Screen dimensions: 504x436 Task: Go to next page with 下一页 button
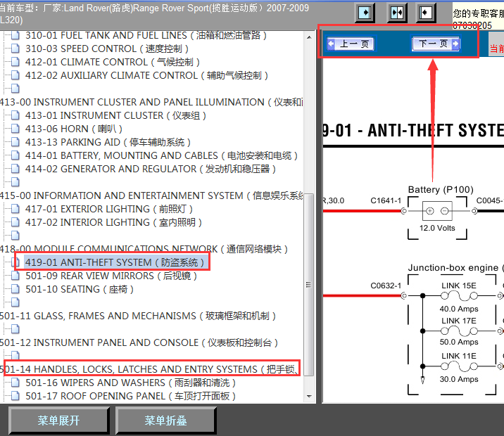pyautogui.click(x=436, y=44)
